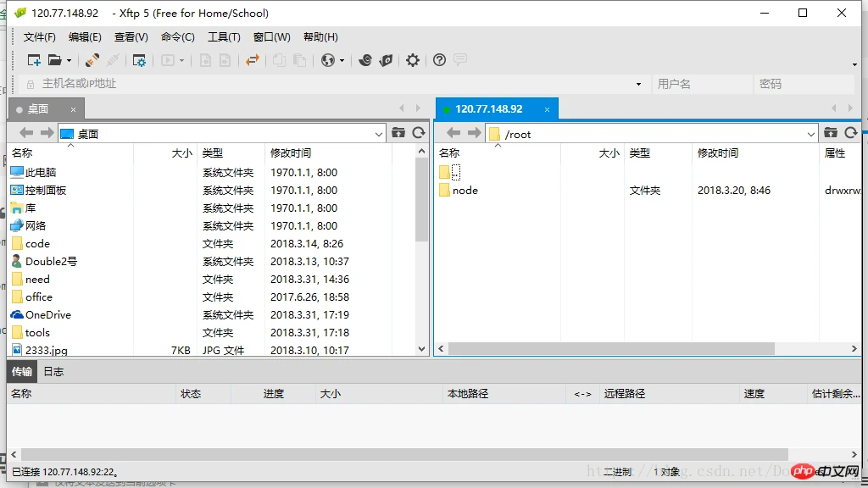The height and width of the screenshot is (488, 868).
Task: Switch to the 传输 tab
Action: [x=21, y=372]
